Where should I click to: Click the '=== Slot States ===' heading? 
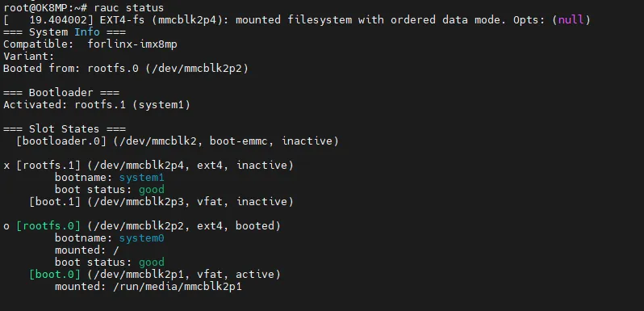(x=65, y=128)
